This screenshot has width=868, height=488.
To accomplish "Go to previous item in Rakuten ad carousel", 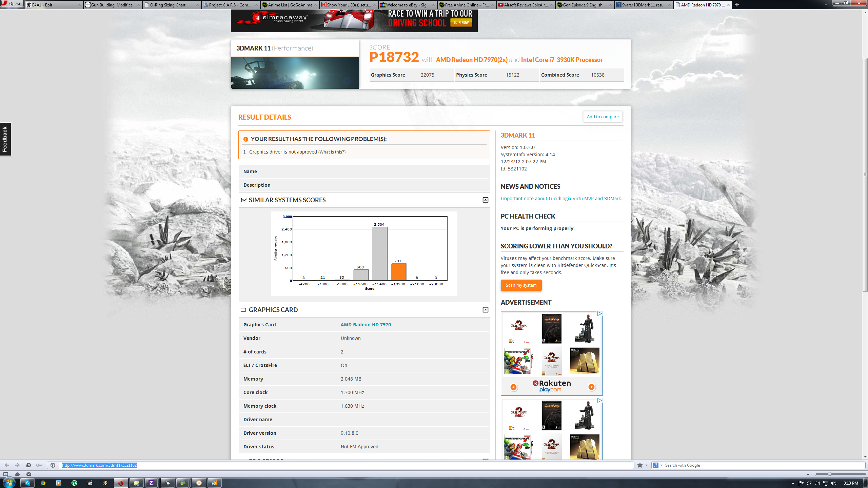I will pyautogui.click(x=513, y=387).
